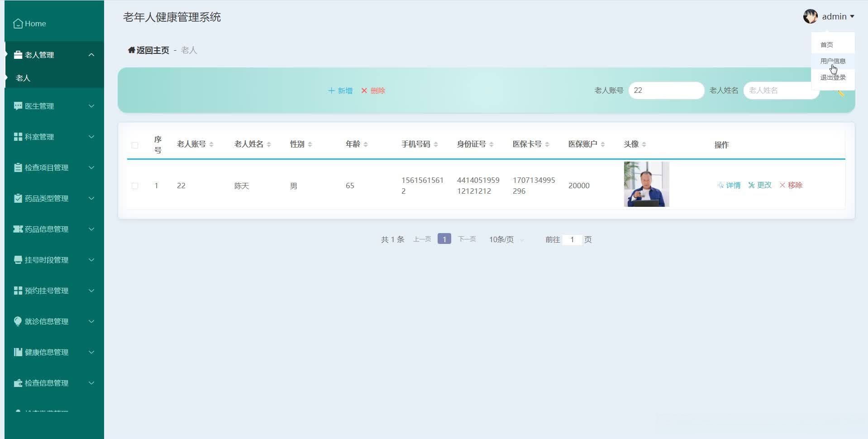
Task: Click the 检查信息管理 wallet icon
Action: [18, 383]
